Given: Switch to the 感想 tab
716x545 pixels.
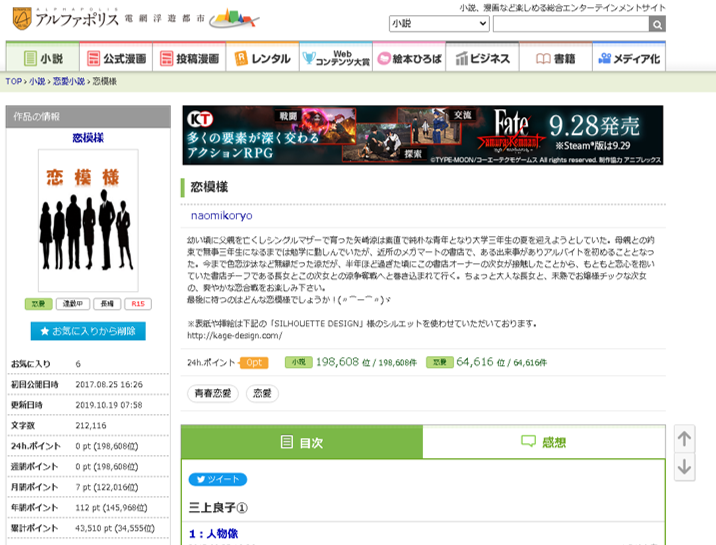Looking at the screenshot, I should pyautogui.click(x=544, y=442).
